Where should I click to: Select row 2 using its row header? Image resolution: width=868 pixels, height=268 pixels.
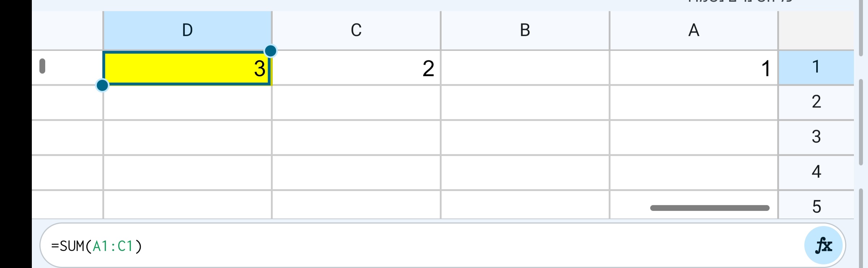click(816, 102)
